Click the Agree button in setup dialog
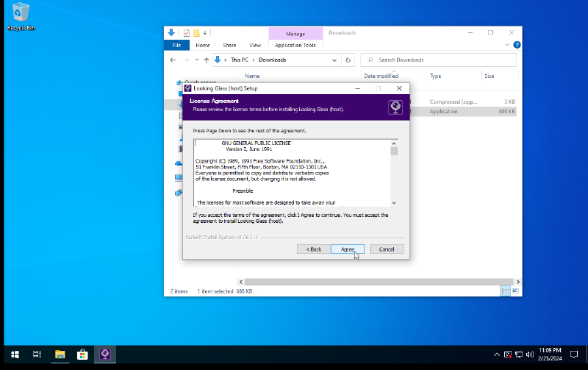The height and width of the screenshot is (370, 588). 347,249
